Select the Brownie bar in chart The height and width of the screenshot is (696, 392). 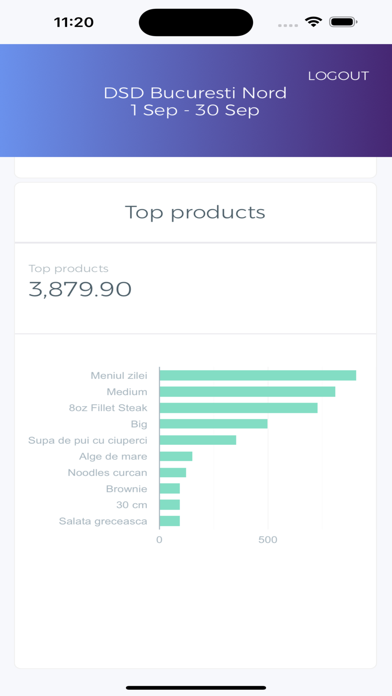coord(170,489)
